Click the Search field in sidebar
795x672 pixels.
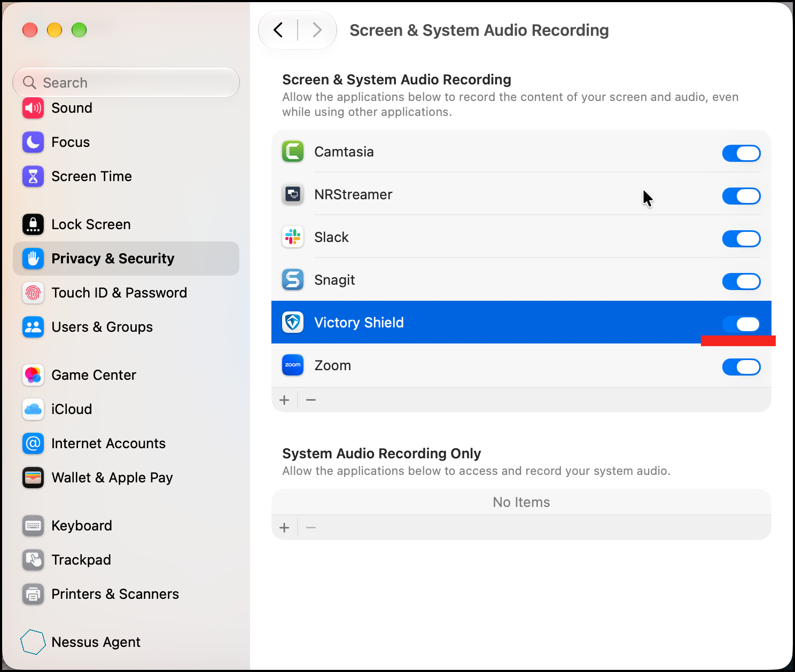tap(126, 82)
